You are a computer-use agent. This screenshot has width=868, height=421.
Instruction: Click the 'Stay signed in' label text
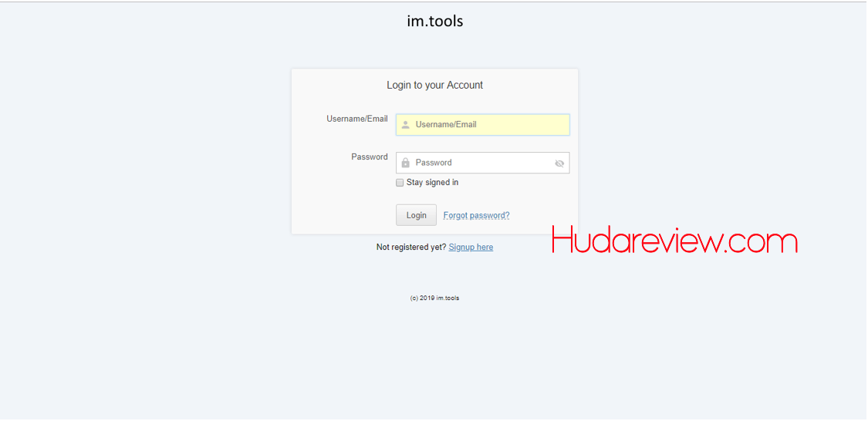pos(432,183)
